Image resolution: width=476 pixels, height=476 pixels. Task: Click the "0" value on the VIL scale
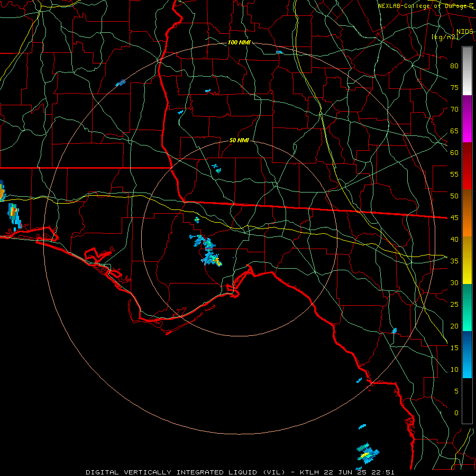(456, 413)
